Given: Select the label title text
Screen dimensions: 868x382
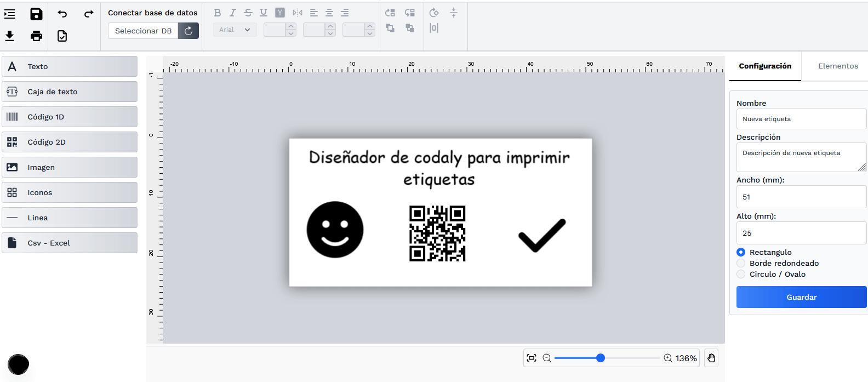Looking at the screenshot, I should pyautogui.click(x=439, y=168).
